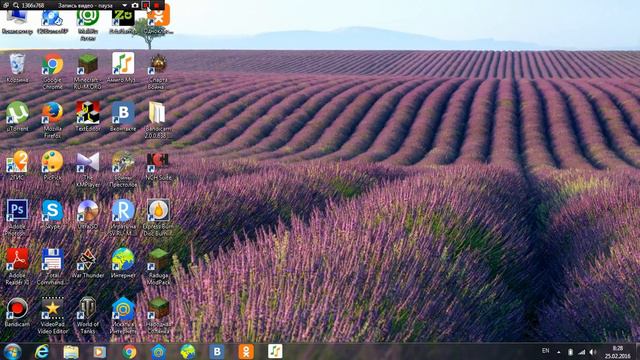640x360 pixels.
Task: Select the music note player desktop shortcut
Action: [123, 64]
